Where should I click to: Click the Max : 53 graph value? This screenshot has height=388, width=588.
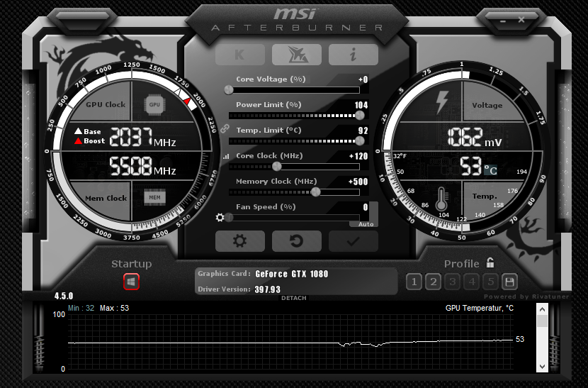[x=114, y=308]
